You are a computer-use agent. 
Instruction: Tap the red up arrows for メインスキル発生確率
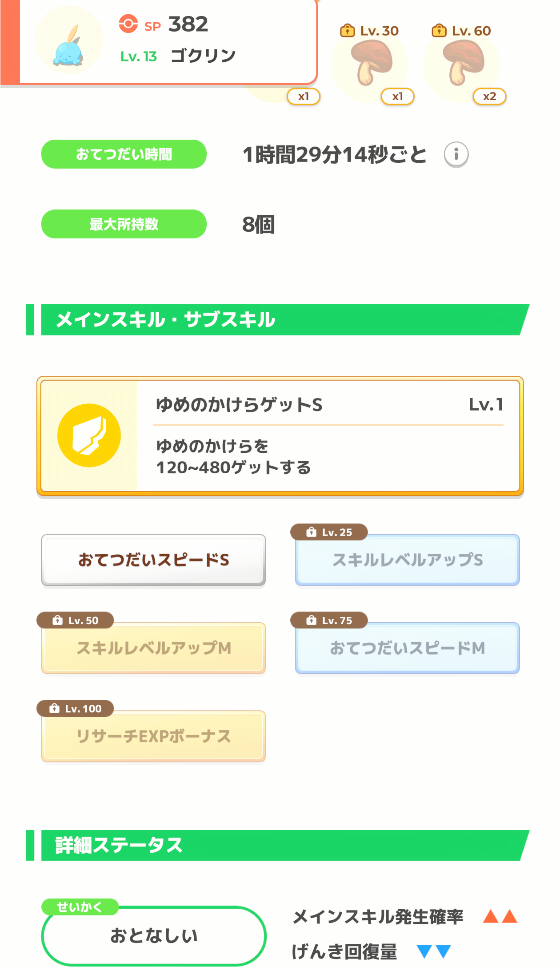[500, 916]
